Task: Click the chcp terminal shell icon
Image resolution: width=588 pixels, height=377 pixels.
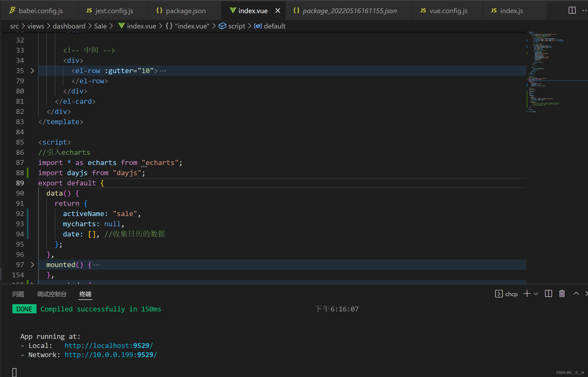Action: [x=499, y=294]
